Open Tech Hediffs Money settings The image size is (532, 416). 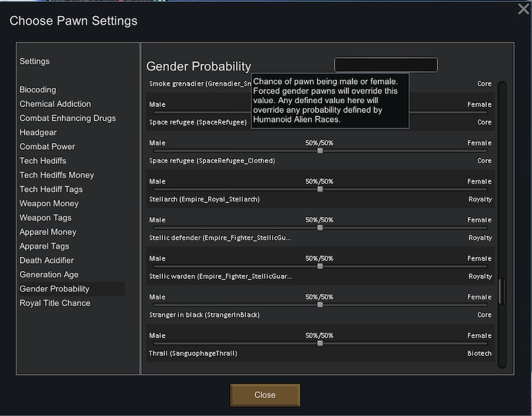click(x=57, y=175)
